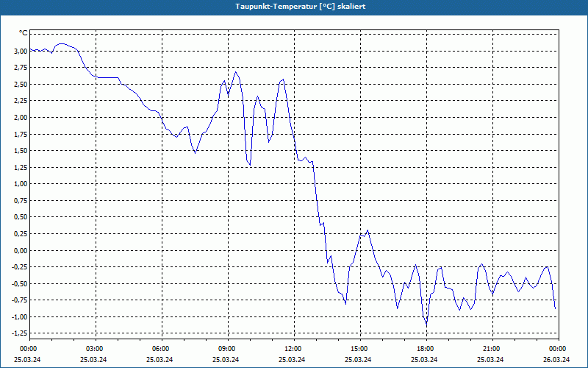Click the negative '-0,75' y-axis label
The image size is (588, 368).
20,300
